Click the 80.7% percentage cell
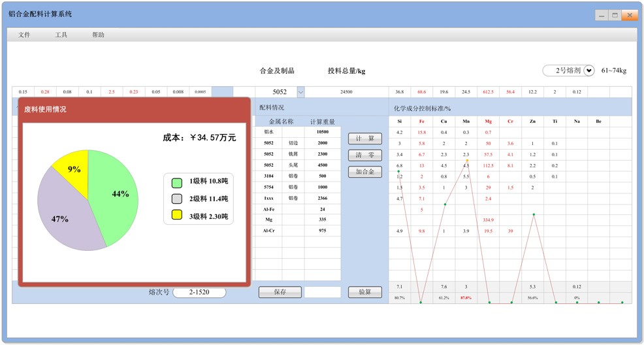Image resolution: width=644 pixels, height=345 pixels. point(400,298)
